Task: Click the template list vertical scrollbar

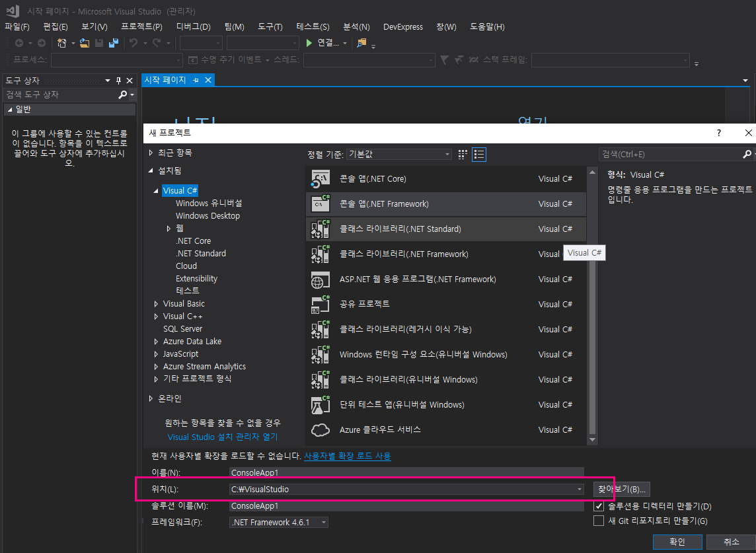Action: click(593, 305)
